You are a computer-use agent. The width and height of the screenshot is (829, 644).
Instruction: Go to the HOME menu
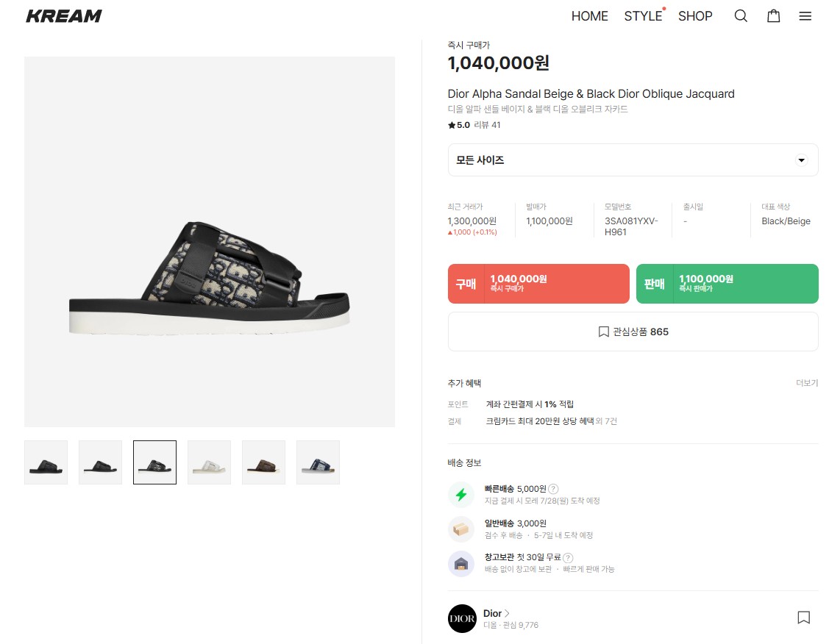coord(590,16)
